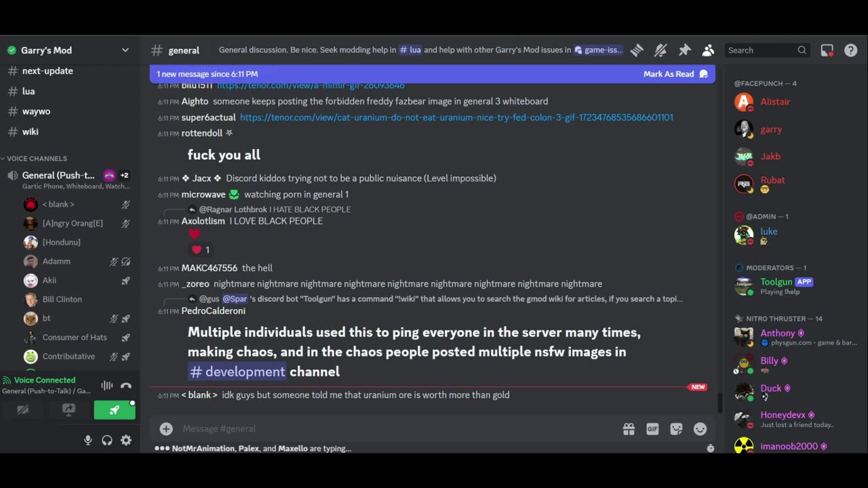868x488 pixels.
Task: Toggle notification settings bell icon
Action: [x=660, y=50]
